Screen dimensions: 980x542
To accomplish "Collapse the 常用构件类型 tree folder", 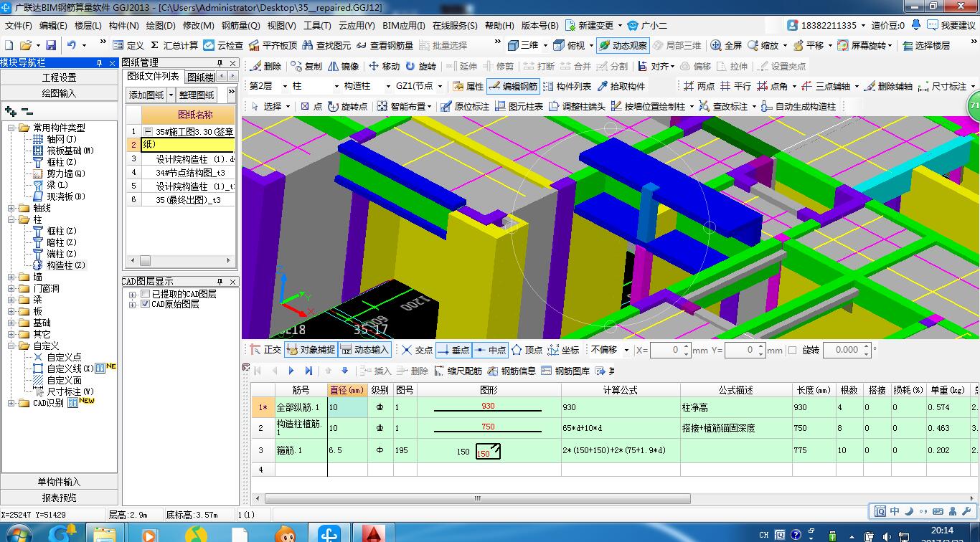I will click(x=11, y=128).
